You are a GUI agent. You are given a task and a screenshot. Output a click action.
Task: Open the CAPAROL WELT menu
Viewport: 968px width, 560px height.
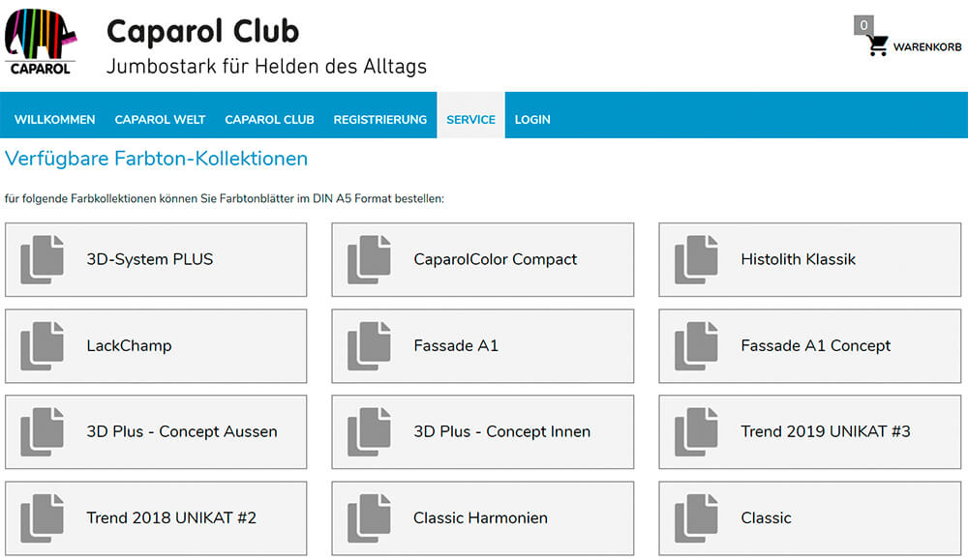point(160,120)
